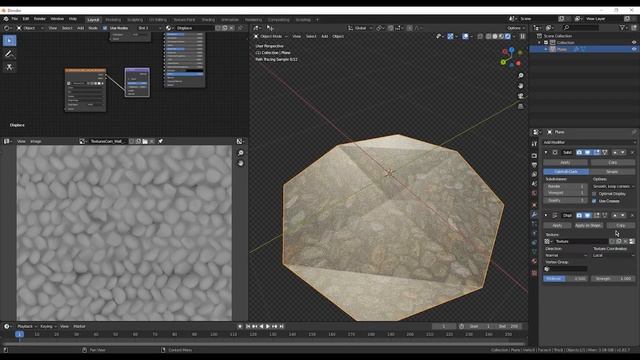Screen dimensions: 640x360
Task: Open the Add Modifier dropdown
Action: [589, 142]
